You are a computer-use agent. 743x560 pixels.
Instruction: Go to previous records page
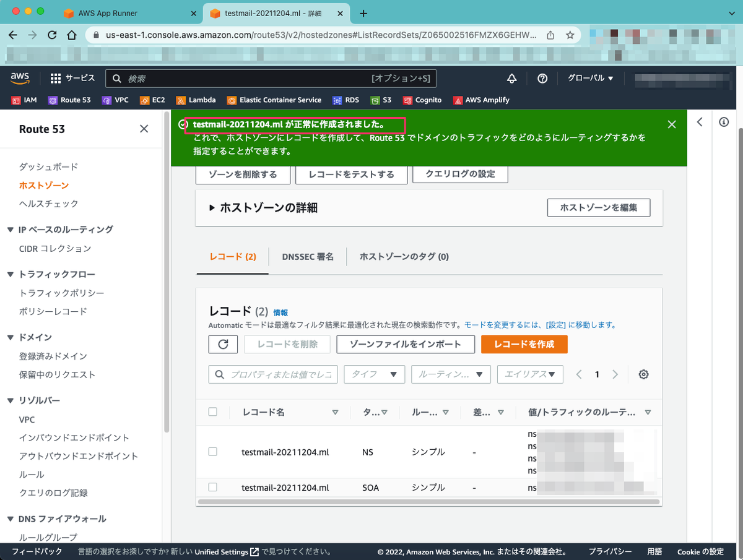click(x=579, y=374)
